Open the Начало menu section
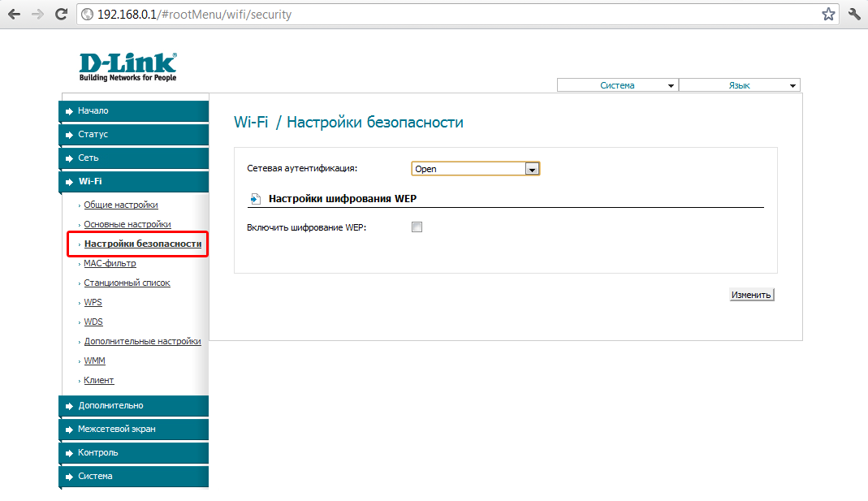This screenshot has width=868, height=501. click(133, 110)
